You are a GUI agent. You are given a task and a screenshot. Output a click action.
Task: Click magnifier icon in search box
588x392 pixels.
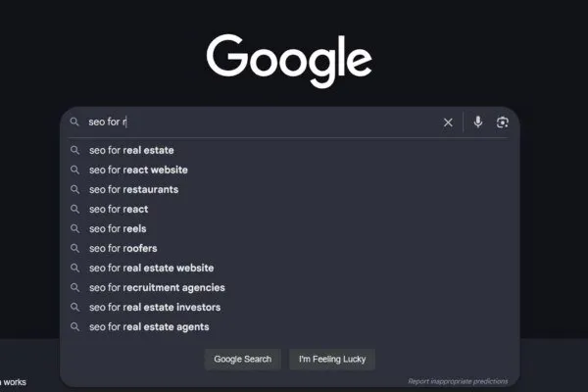(x=74, y=122)
